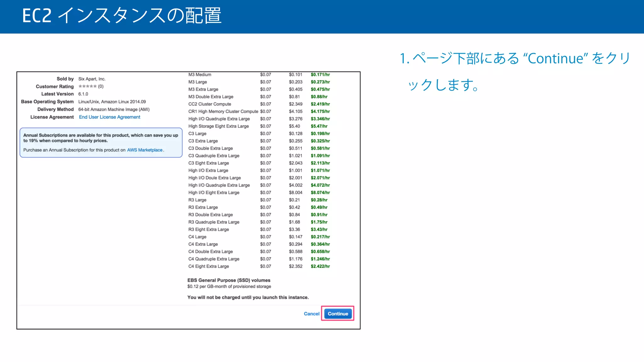Click the '$0.171/hr' total price
The image size is (644, 362).
[320, 74]
